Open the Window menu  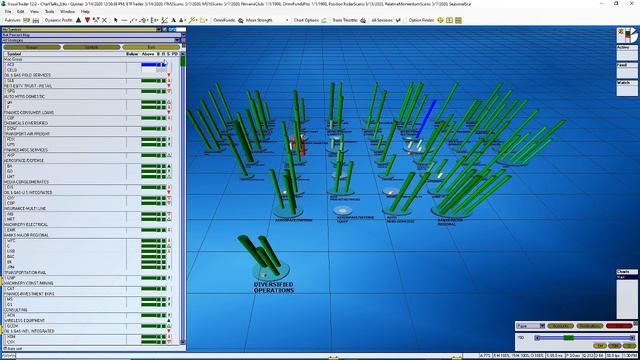(67, 12)
